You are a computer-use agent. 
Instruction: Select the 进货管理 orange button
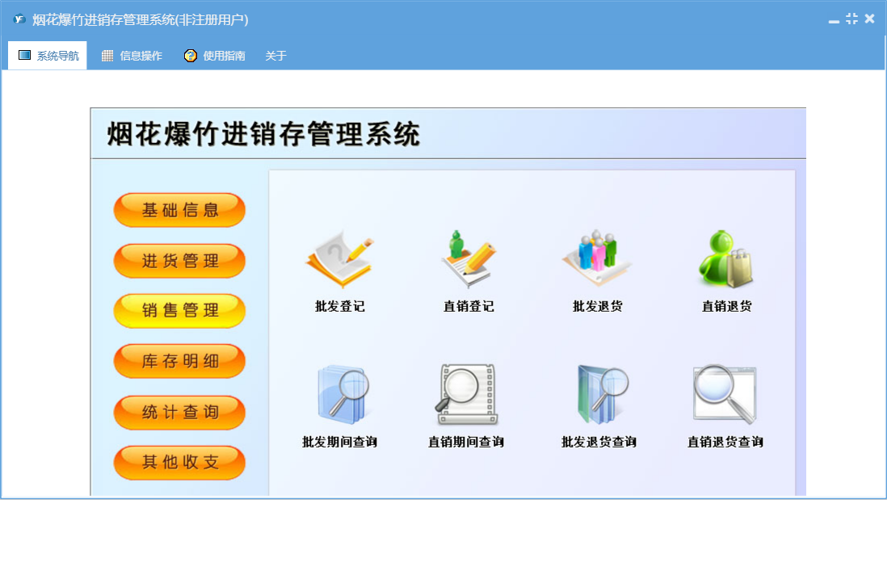pos(179,261)
